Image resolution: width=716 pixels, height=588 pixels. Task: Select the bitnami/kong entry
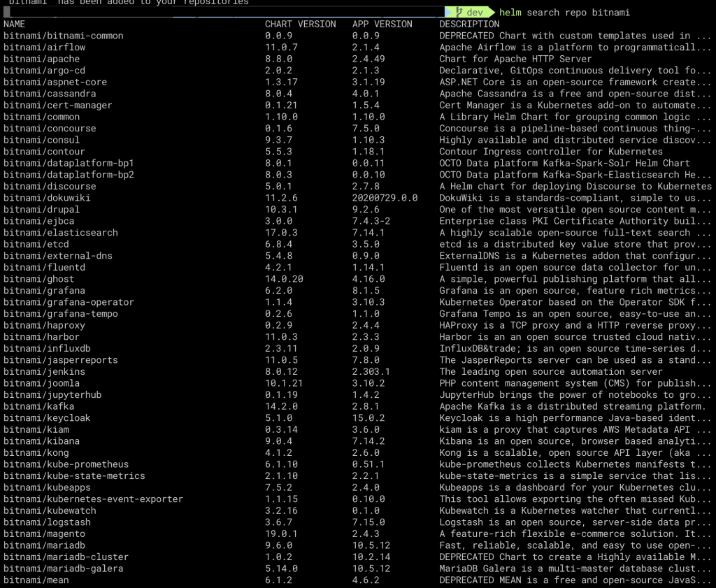tap(36, 453)
